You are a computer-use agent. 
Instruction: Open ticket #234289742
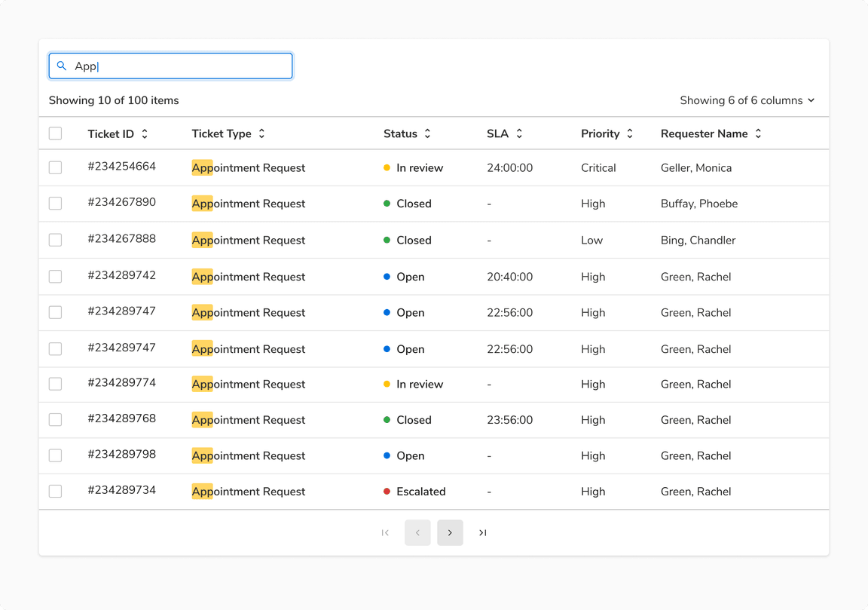(x=122, y=275)
